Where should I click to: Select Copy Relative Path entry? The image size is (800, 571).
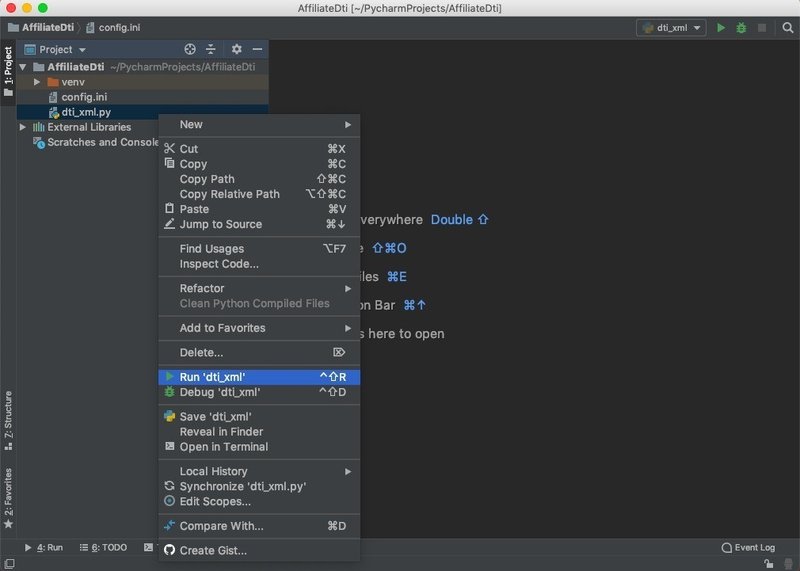click(x=259, y=194)
